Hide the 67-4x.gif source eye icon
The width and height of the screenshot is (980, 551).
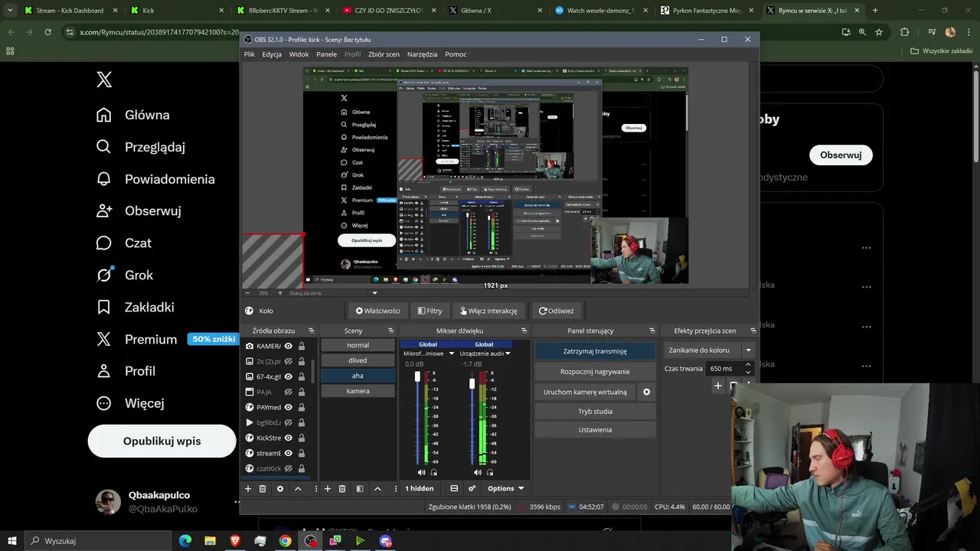[x=289, y=377]
